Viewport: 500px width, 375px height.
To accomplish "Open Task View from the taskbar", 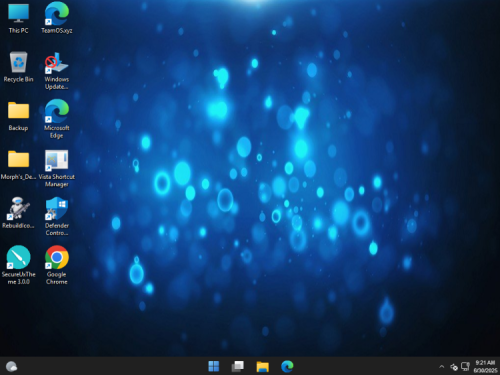I will point(238,366).
